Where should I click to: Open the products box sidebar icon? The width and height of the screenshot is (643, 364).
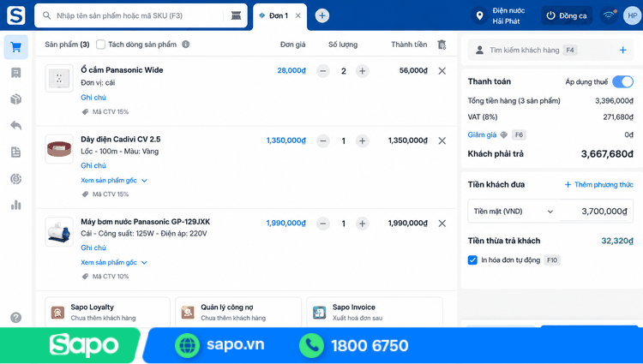(16, 99)
